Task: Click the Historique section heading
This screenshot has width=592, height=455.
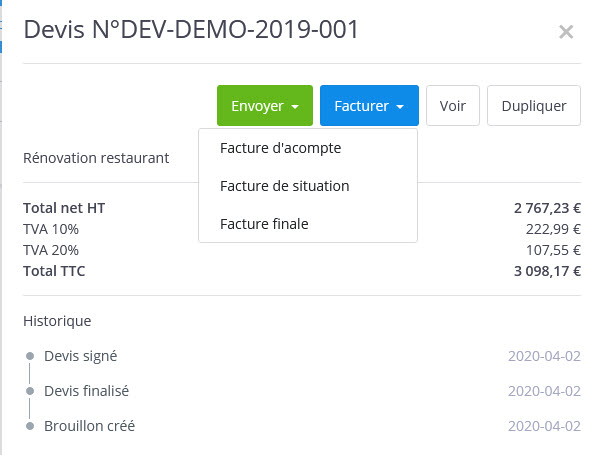Action: (x=57, y=321)
